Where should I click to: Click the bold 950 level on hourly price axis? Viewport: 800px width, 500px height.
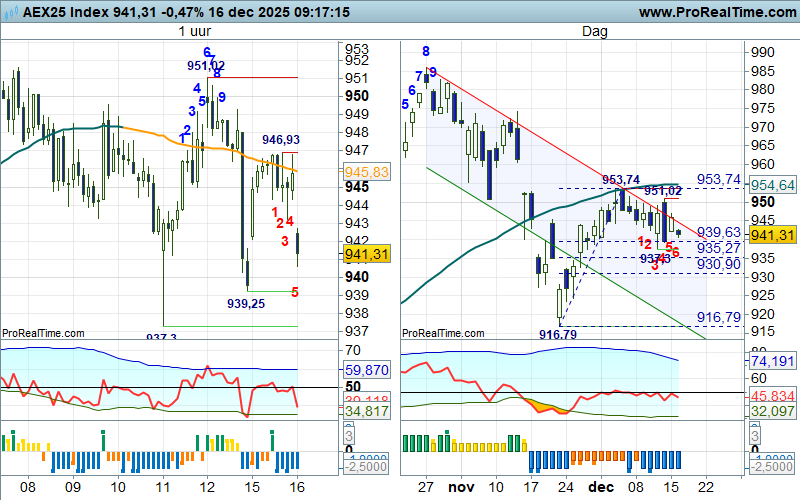(357, 96)
